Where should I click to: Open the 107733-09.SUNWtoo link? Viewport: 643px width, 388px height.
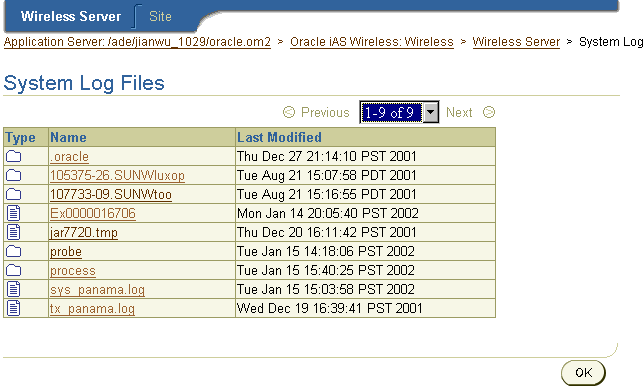111,194
